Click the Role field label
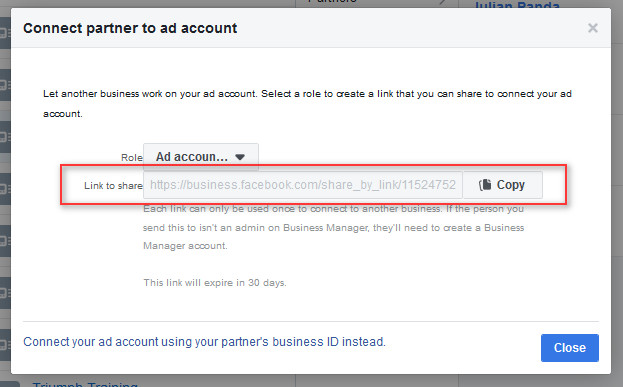 point(132,158)
